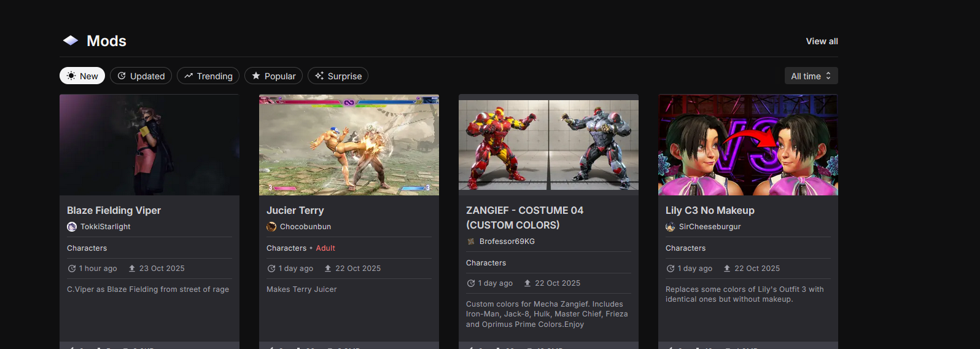Click the Mods section diamond icon
Image resolution: width=980 pixels, height=349 pixels.
(x=71, y=41)
